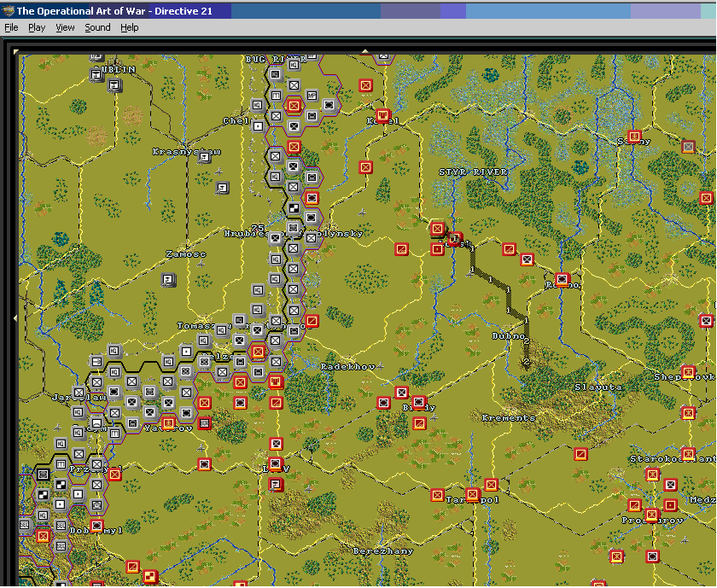The image size is (717, 588).
Task: Click the Kremenets city label
Action: click(x=509, y=417)
